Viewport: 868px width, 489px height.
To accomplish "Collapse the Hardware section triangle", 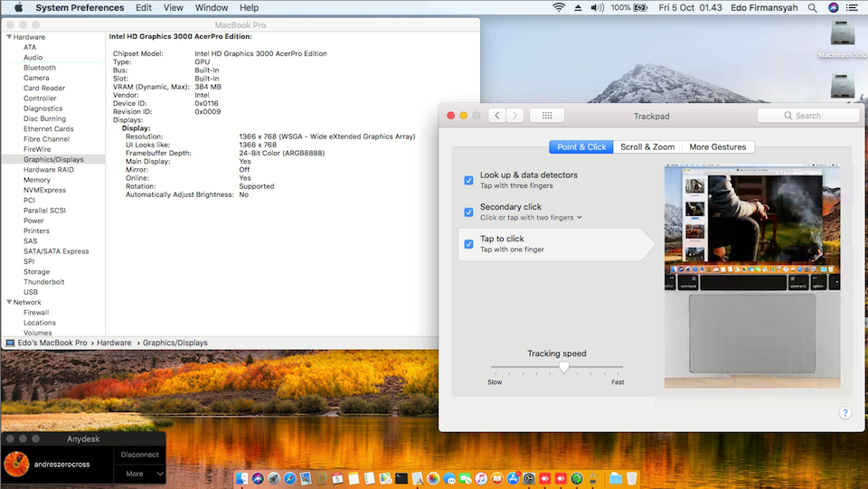I will coord(9,36).
